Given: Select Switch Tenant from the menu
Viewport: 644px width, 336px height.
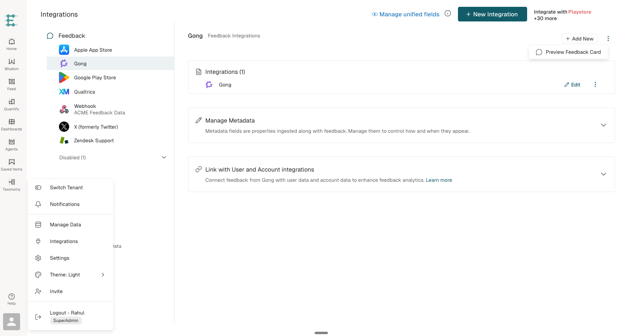Looking at the screenshot, I should click(x=71, y=188).
